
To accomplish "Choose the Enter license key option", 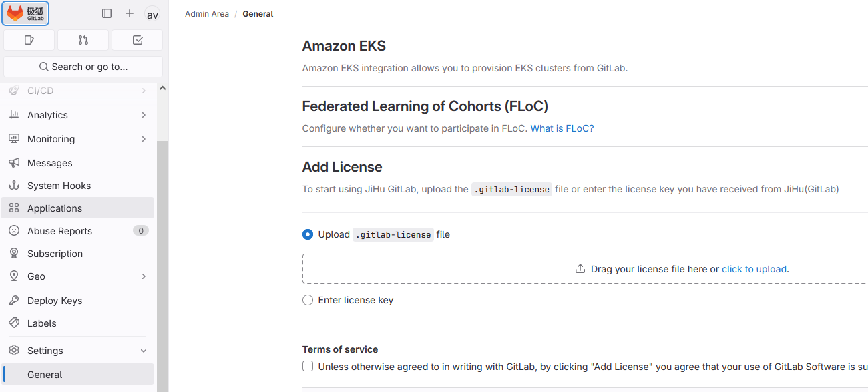I will coord(308,300).
